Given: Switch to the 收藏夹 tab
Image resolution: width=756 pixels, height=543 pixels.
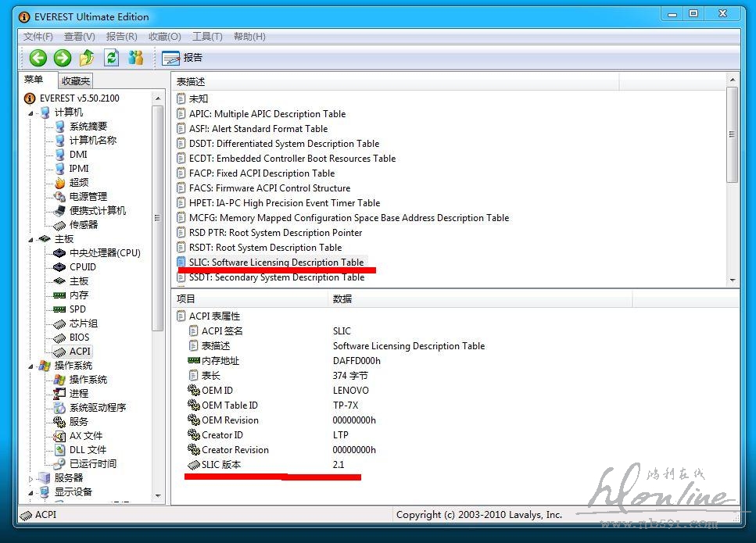Looking at the screenshot, I should pos(76,80).
